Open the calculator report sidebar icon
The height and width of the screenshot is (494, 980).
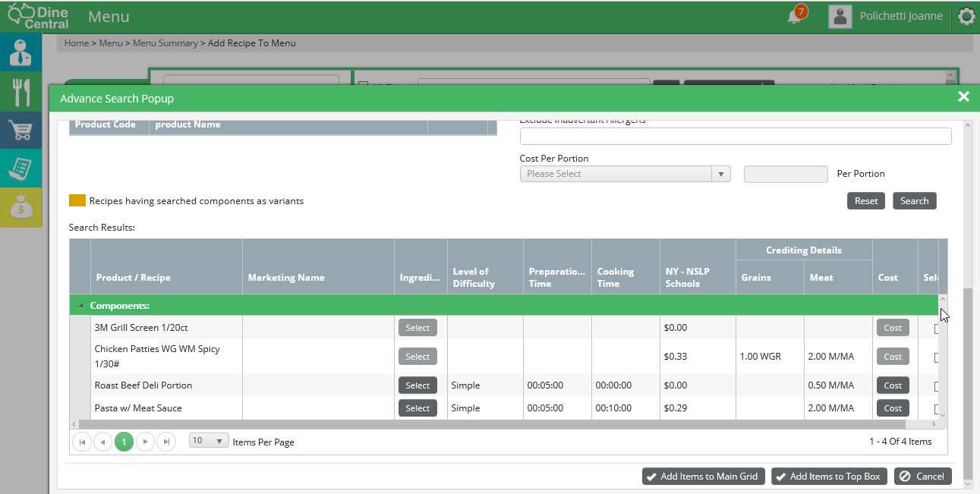click(x=21, y=168)
